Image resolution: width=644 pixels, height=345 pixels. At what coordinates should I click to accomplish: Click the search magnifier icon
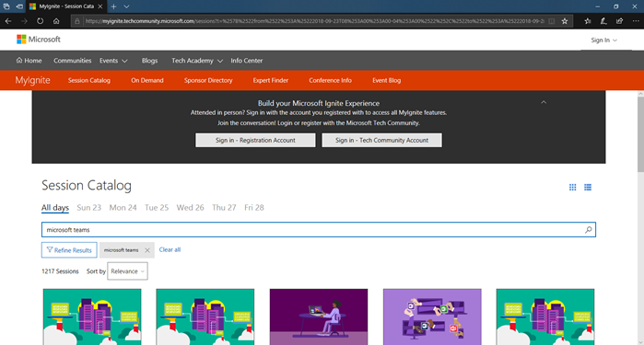pos(588,230)
